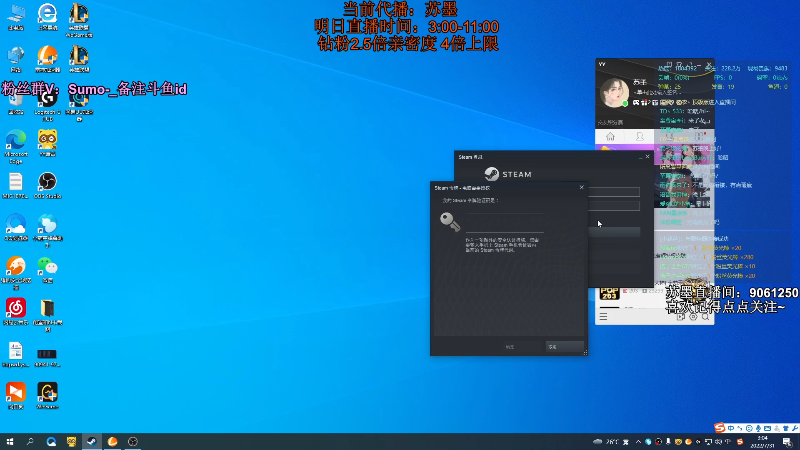The image size is (800, 450).
Task: Open the Microsoft Edge desktop shortcut
Action: coord(16,146)
